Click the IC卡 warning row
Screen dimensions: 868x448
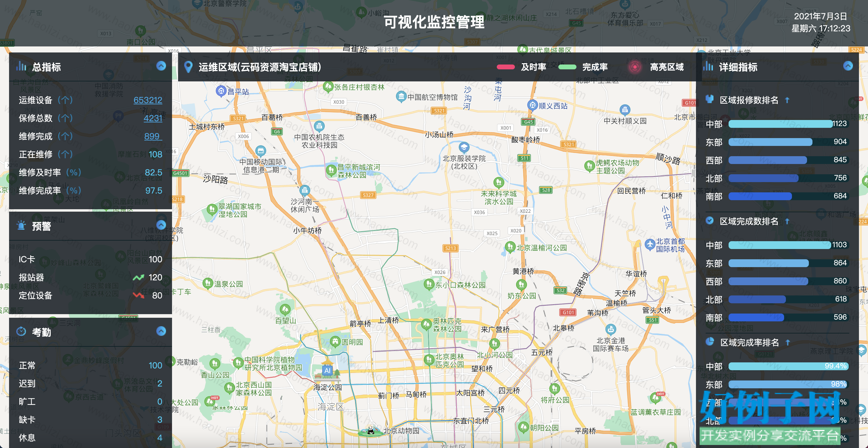[x=90, y=259]
